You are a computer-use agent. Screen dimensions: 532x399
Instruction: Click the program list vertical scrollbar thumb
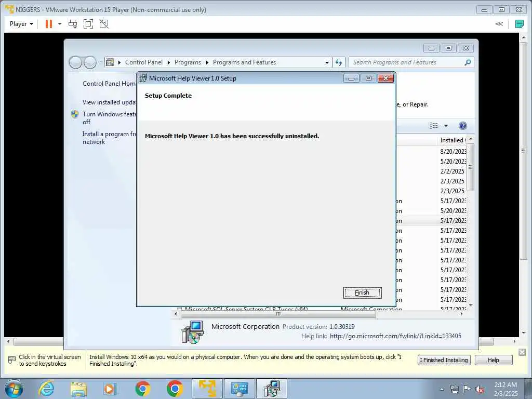tap(470, 167)
